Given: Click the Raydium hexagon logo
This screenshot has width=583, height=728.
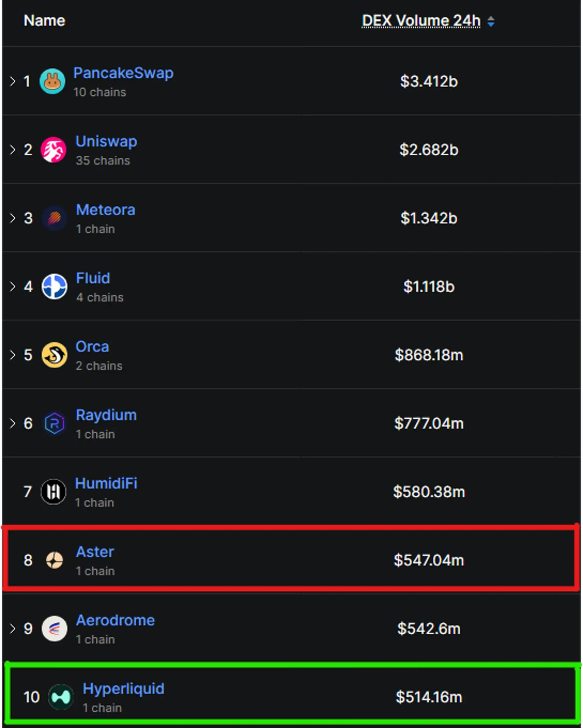Looking at the screenshot, I should click(55, 424).
